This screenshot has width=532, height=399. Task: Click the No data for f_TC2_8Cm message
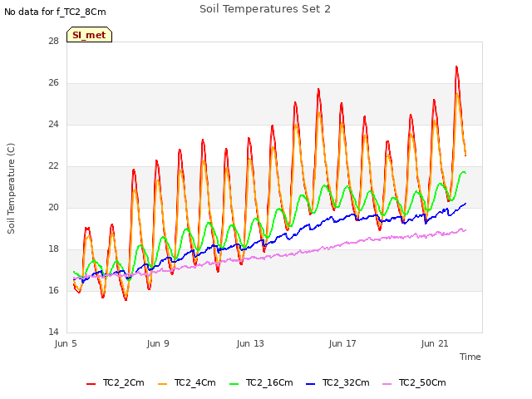coord(55,12)
